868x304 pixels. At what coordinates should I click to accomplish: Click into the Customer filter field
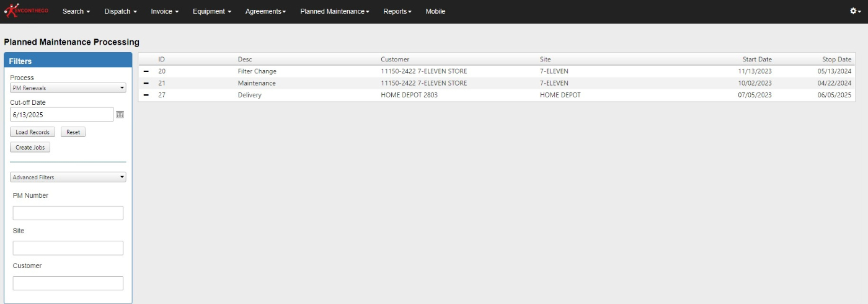point(68,284)
